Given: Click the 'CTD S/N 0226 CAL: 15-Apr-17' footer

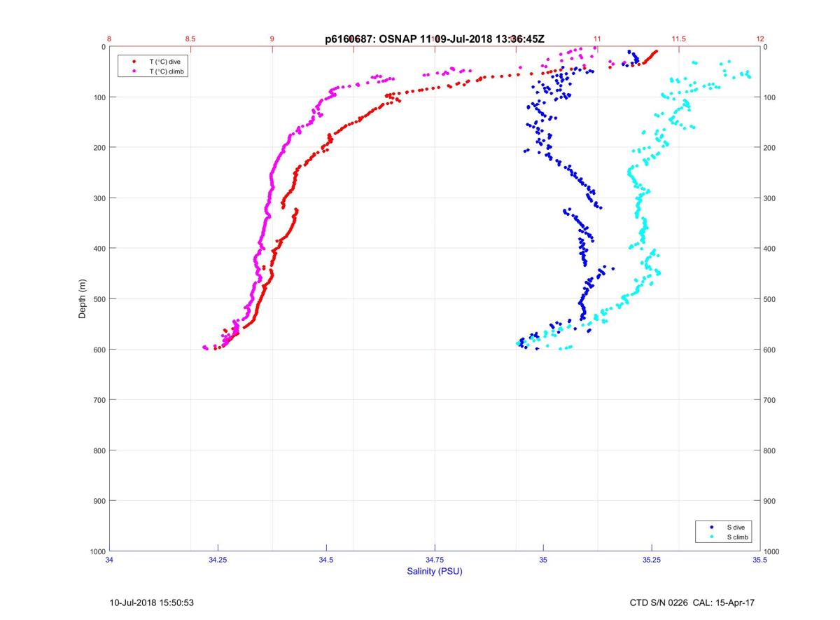Looking at the screenshot, I should (x=692, y=602).
